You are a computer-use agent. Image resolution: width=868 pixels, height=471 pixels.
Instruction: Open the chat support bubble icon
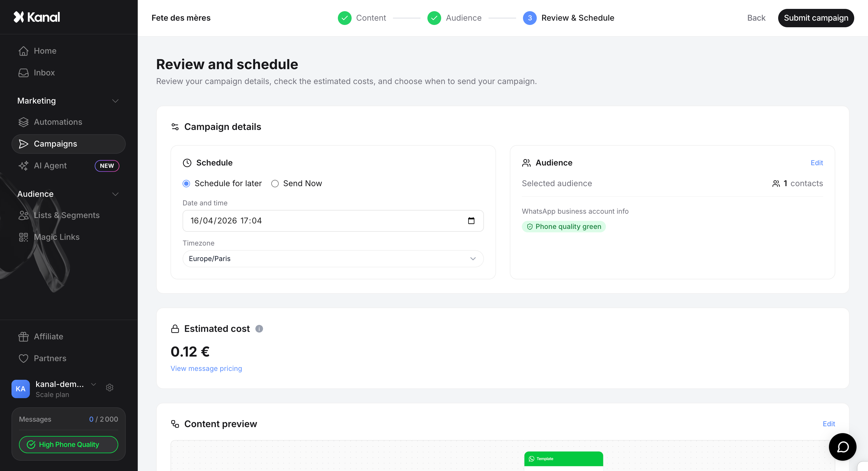842,447
